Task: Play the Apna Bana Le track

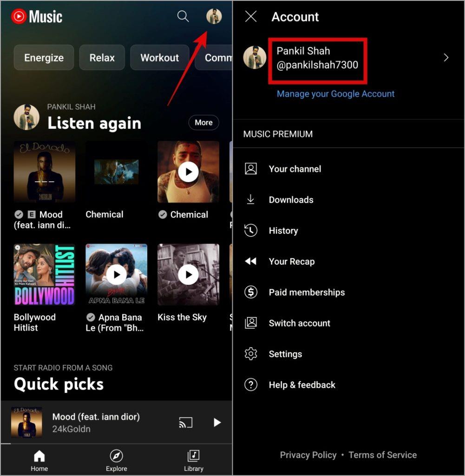Action: pos(117,274)
